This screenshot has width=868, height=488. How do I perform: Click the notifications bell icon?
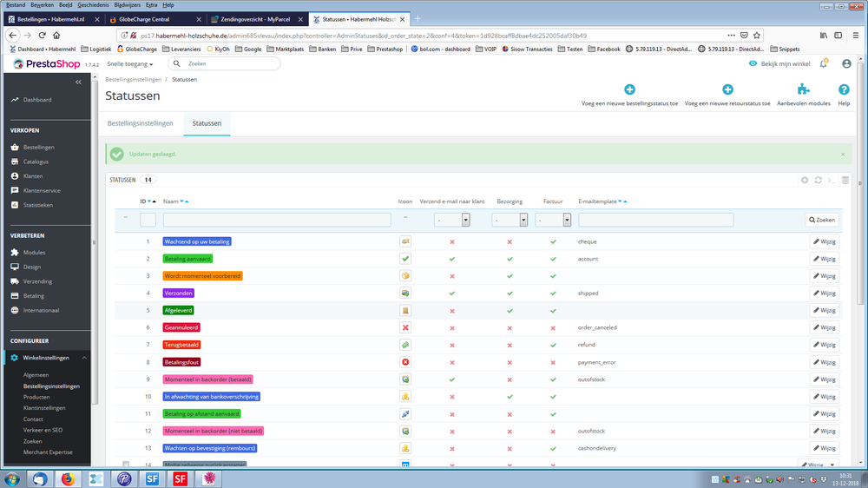click(x=824, y=63)
